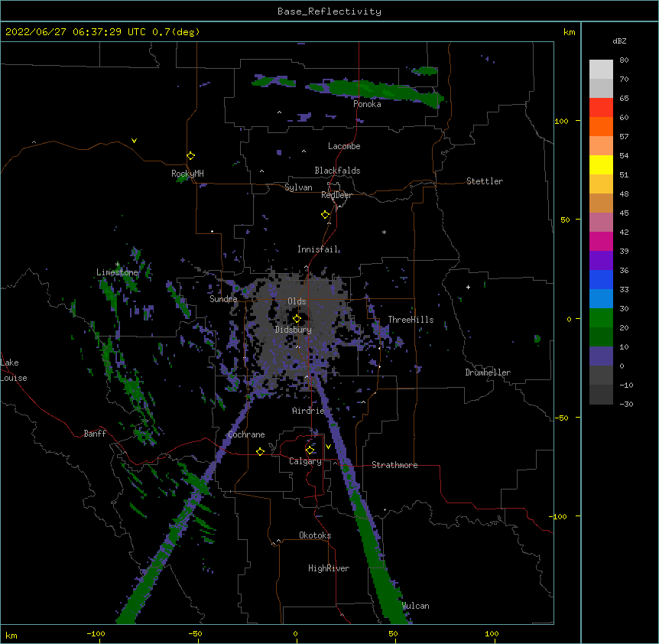Click the Lake Louise label
The image size is (659, 644).
(x=14, y=370)
